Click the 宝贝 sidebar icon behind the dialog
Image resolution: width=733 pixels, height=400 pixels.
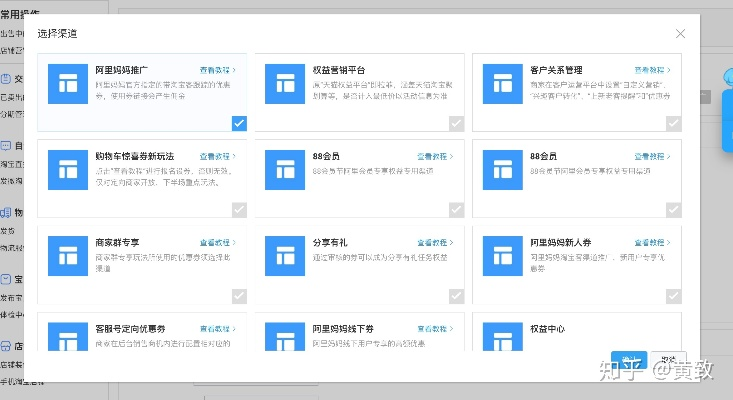[6, 279]
